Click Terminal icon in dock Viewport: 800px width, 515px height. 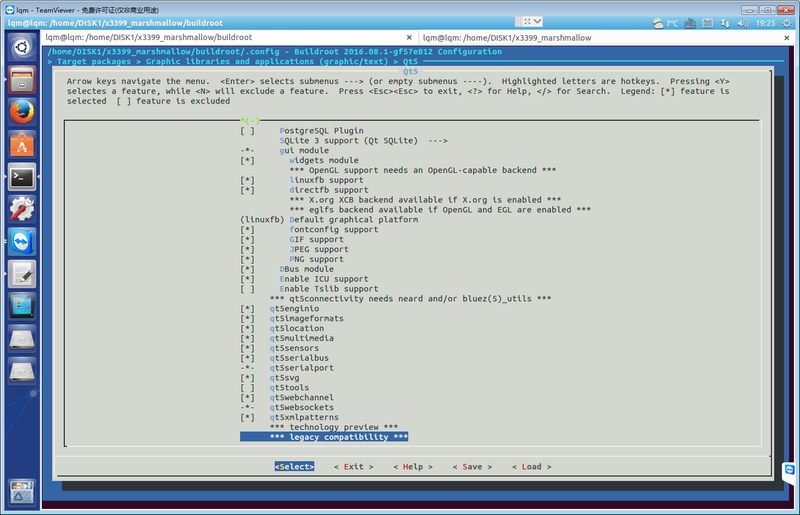[x=22, y=178]
